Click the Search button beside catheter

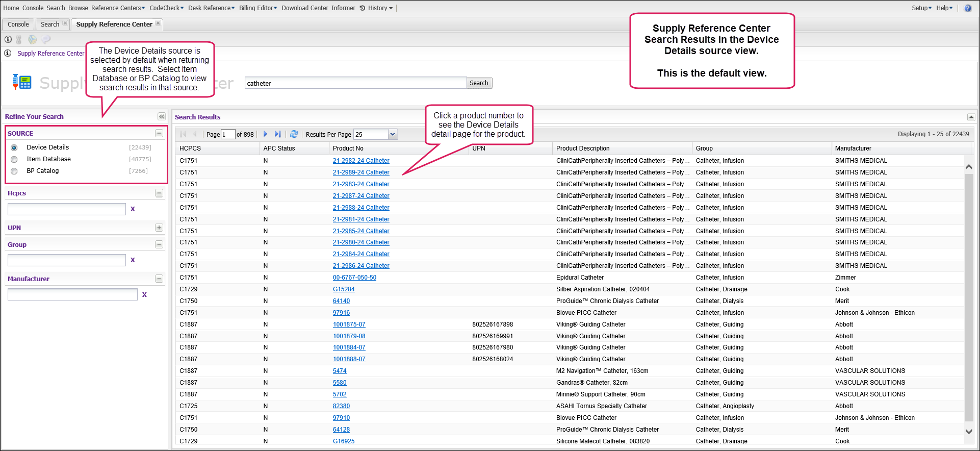pos(479,83)
